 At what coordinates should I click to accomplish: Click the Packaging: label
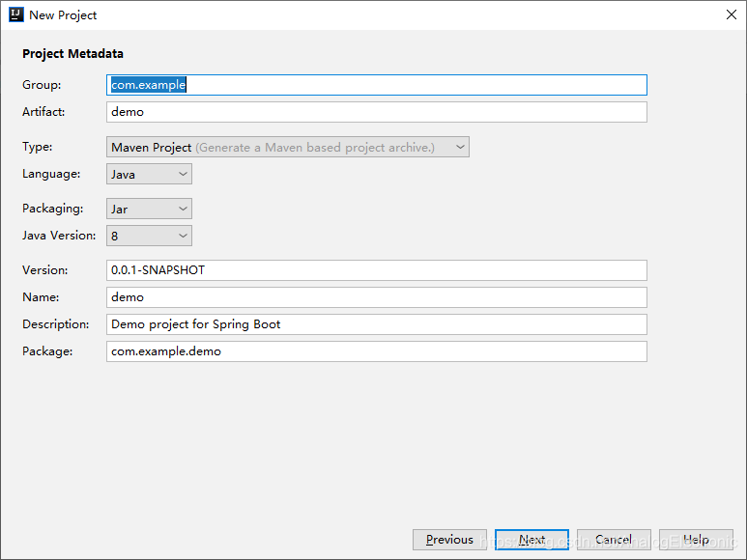pos(52,209)
